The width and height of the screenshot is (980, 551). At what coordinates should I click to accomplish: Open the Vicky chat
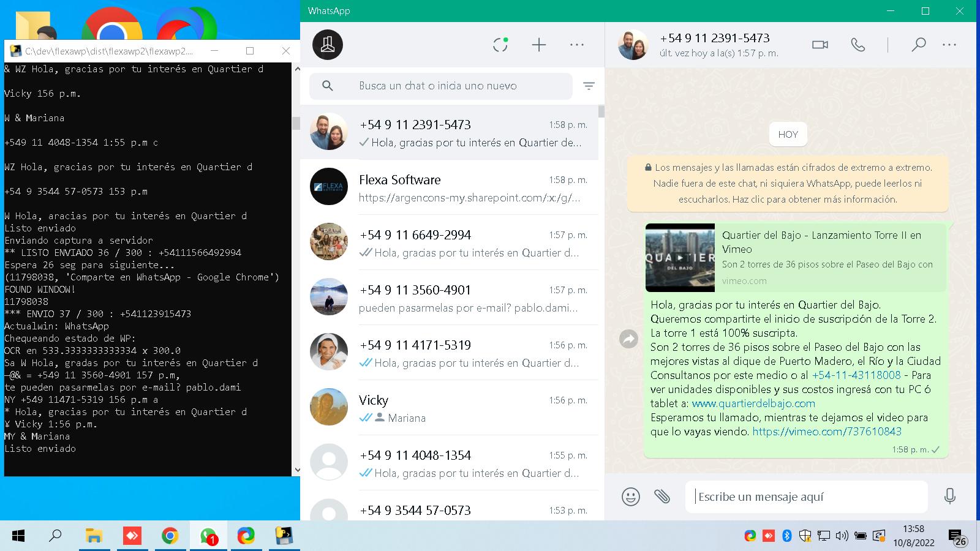point(449,408)
